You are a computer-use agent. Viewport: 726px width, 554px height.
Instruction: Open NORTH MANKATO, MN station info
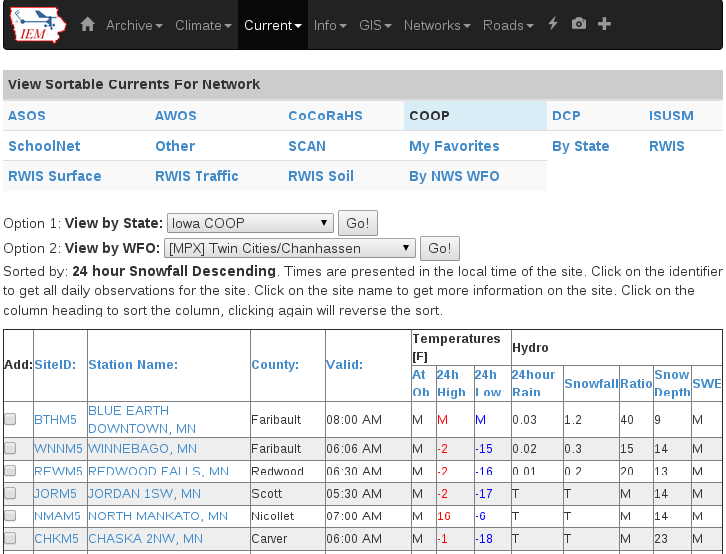coord(158,516)
